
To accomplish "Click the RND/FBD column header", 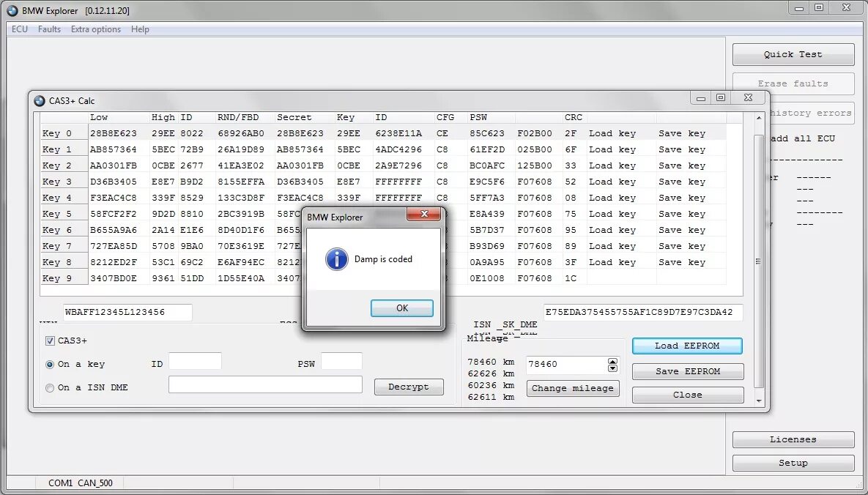I will pos(238,117).
